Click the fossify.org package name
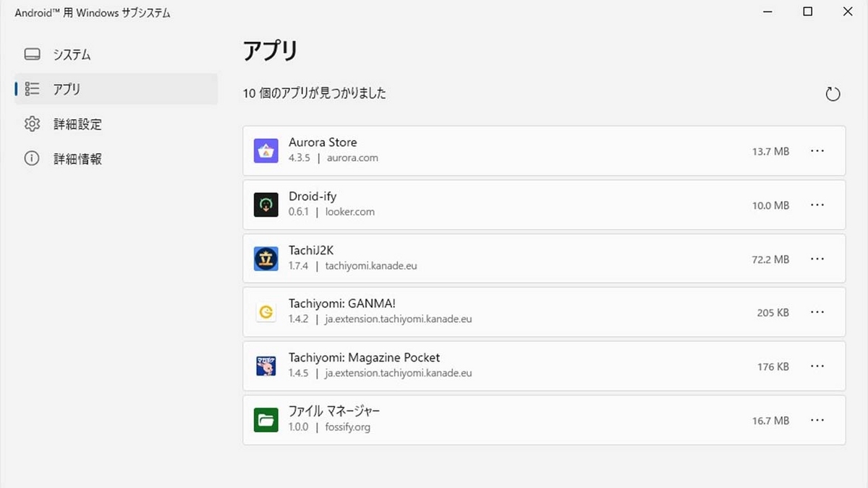This screenshot has height=488, width=868. pyautogui.click(x=348, y=427)
